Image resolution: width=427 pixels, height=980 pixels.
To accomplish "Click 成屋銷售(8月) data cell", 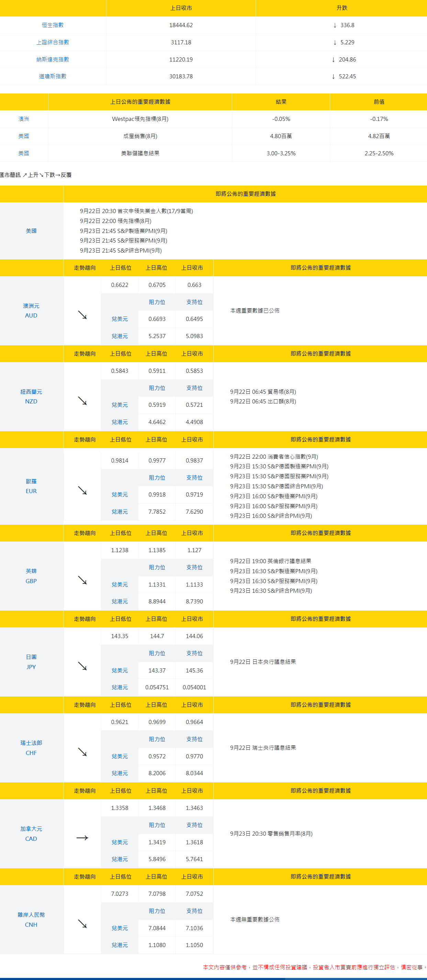I will (x=140, y=136).
